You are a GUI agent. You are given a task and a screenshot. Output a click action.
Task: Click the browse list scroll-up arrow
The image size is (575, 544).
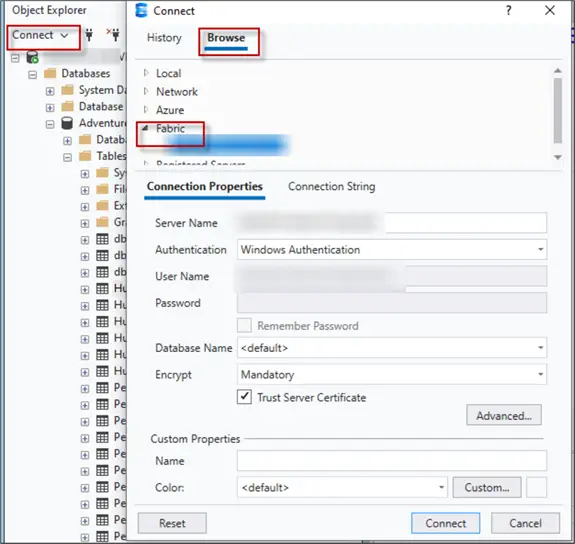557,70
